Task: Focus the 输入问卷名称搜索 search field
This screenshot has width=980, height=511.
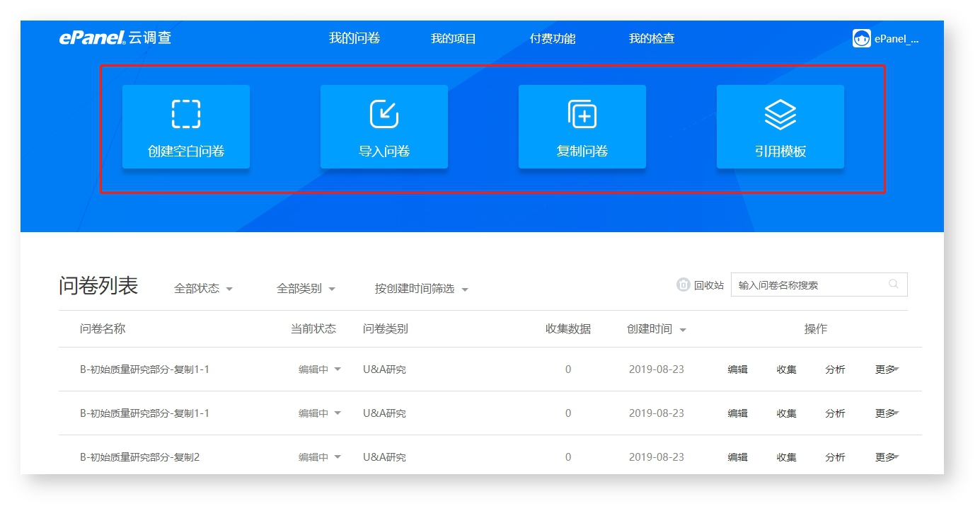Action: point(819,285)
